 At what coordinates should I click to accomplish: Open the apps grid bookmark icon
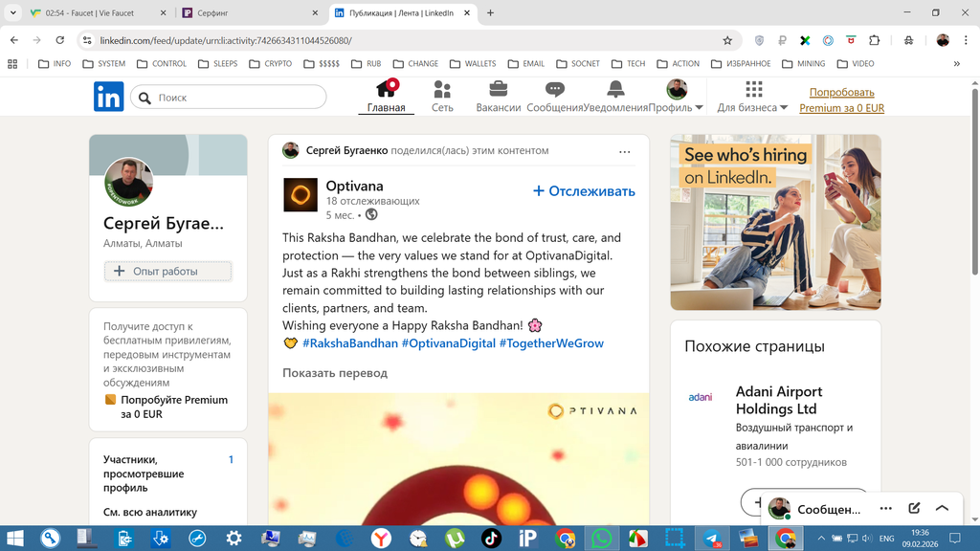coord(12,64)
